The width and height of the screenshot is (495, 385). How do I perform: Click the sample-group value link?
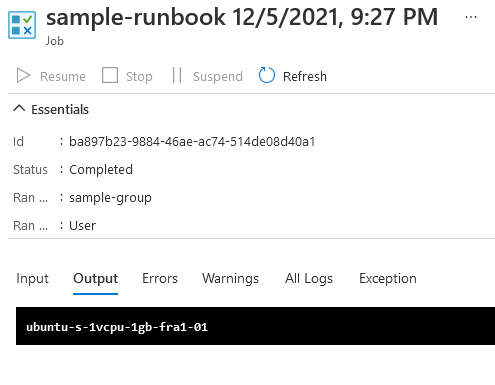pyautogui.click(x=110, y=198)
